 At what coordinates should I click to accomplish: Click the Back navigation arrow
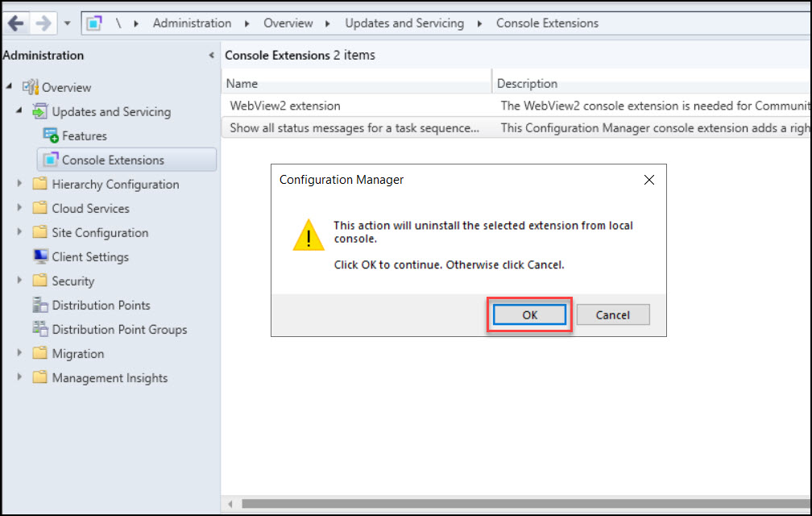15,23
